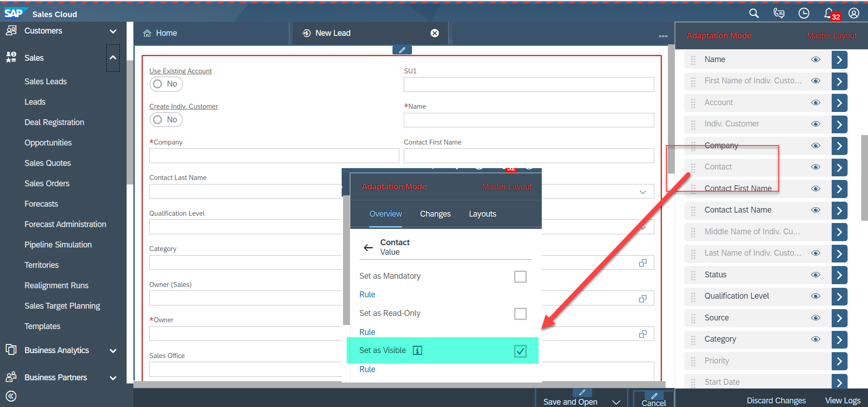Screen dimensions: 868x407
Task: Toggle visibility eye for Qualification Level
Action: point(816,296)
